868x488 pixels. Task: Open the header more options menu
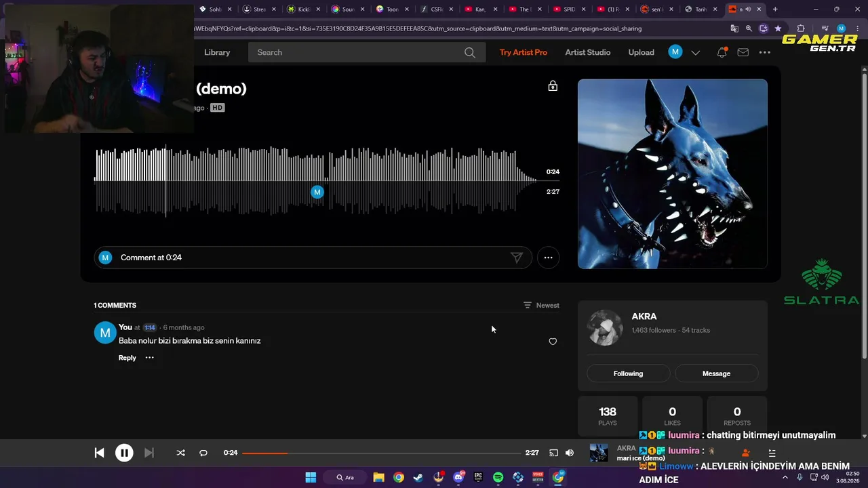pos(765,52)
